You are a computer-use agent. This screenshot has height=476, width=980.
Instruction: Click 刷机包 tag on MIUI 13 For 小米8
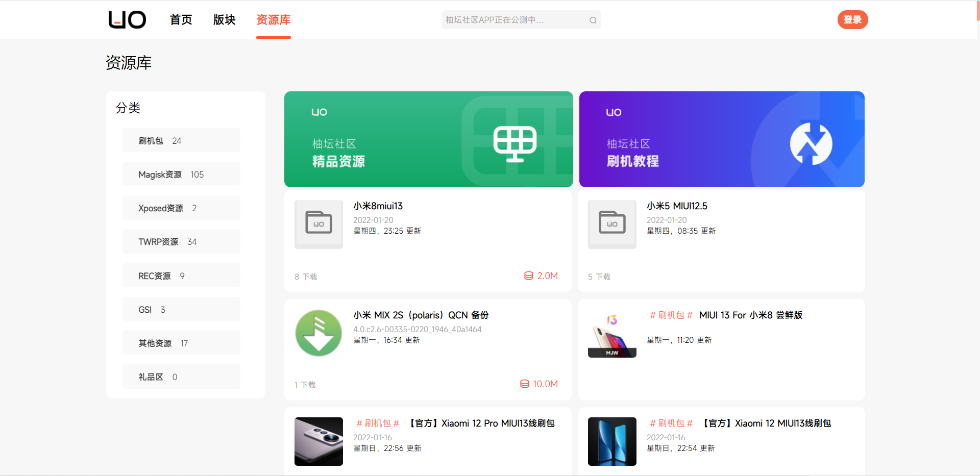click(x=671, y=315)
